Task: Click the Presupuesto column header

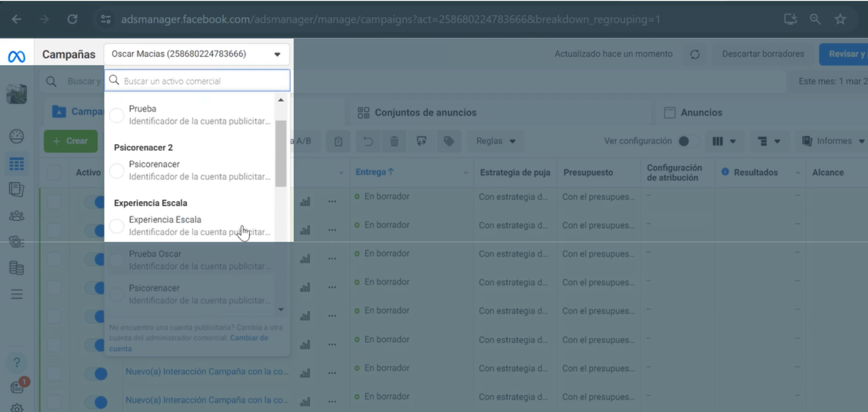Action: 588,173
